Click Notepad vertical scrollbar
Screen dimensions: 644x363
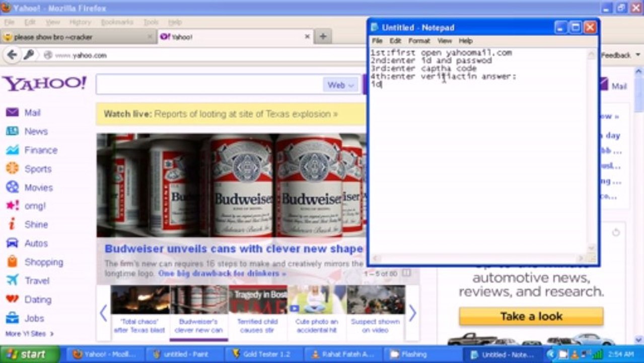pyautogui.click(x=593, y=151)
